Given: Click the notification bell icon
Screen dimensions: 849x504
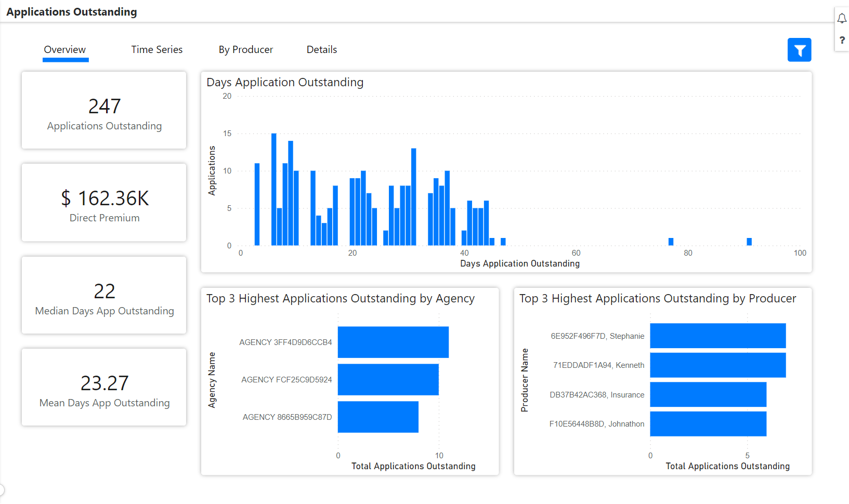Looking at the screenshot, I should 842,18.
